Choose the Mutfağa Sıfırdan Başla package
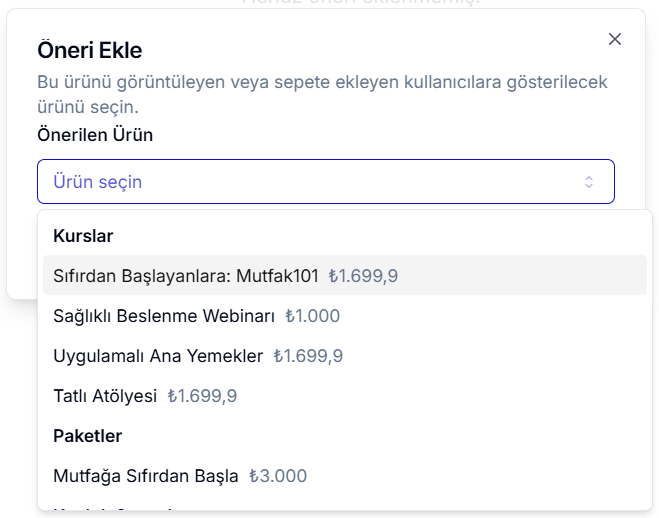659x518 pixels. pyautogui.click(x=146, y=476)
